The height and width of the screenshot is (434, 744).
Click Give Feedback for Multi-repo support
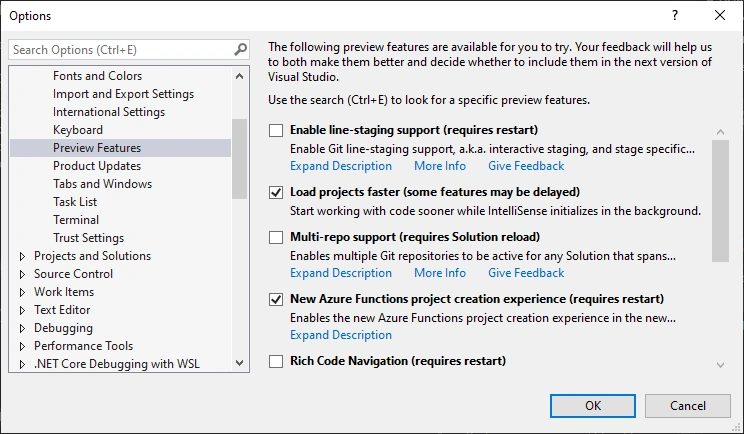click(526, 273)
